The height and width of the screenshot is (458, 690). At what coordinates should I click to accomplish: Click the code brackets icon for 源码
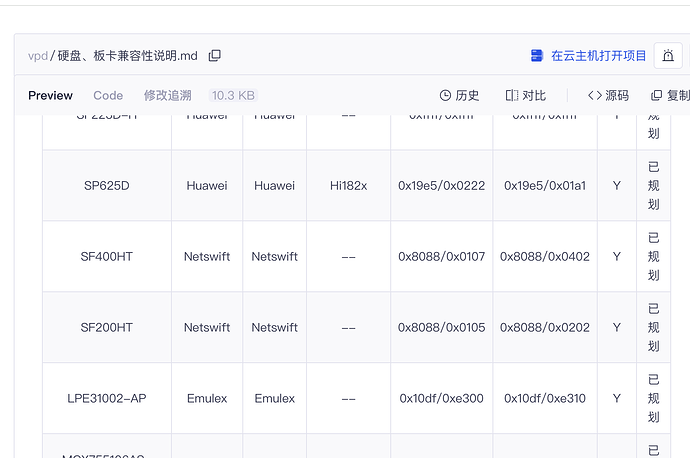[595, 96]
